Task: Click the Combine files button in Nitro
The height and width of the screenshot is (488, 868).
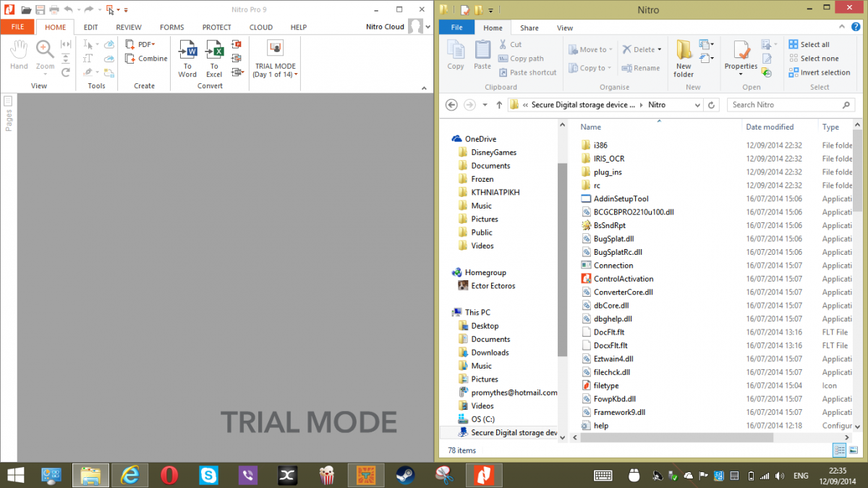Action: pyautogui.click(x=146, y=59)
